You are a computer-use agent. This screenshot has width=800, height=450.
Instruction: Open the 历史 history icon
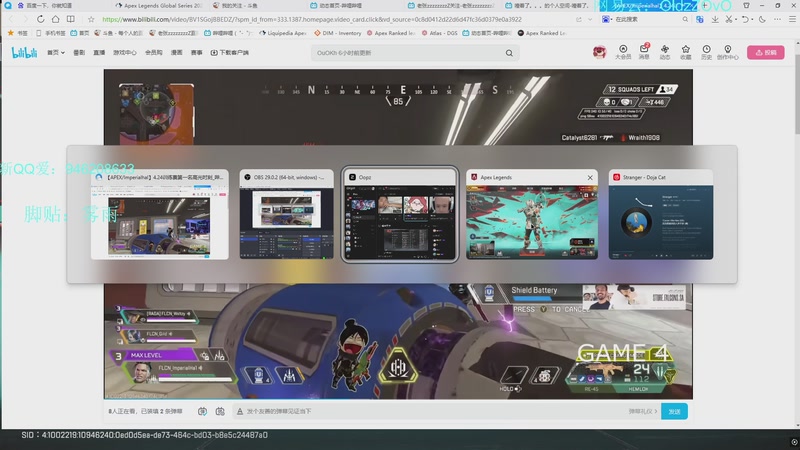tap(706, 52)
